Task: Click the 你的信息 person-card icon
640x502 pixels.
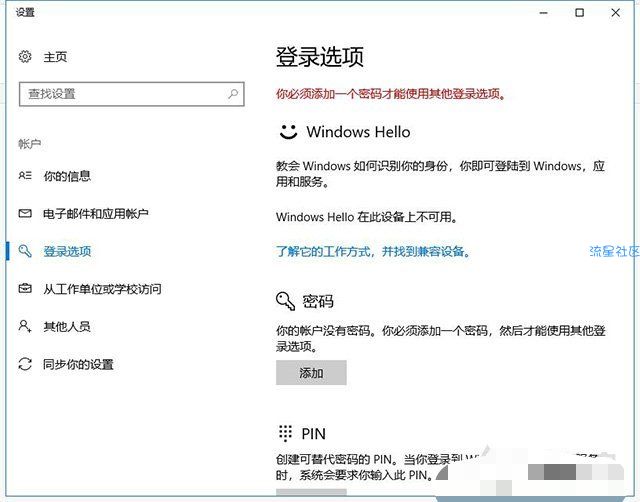Action: point(25,175)
